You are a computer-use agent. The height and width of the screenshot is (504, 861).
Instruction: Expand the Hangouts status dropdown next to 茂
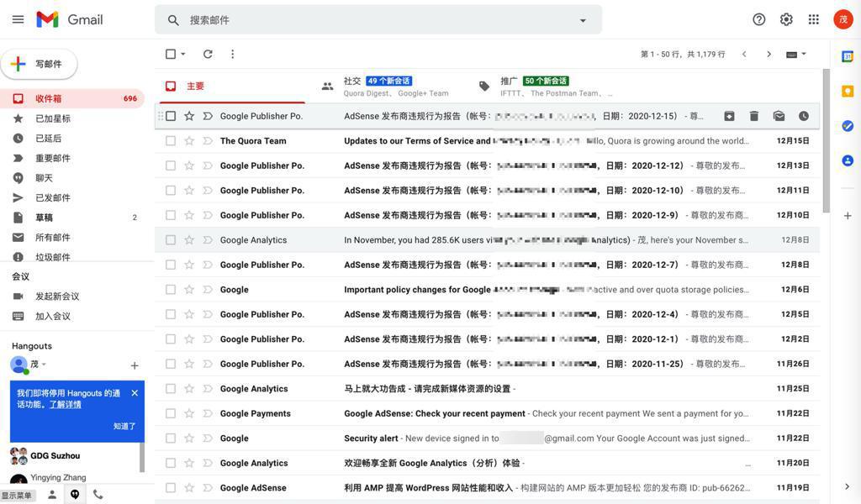pos(44,365)
